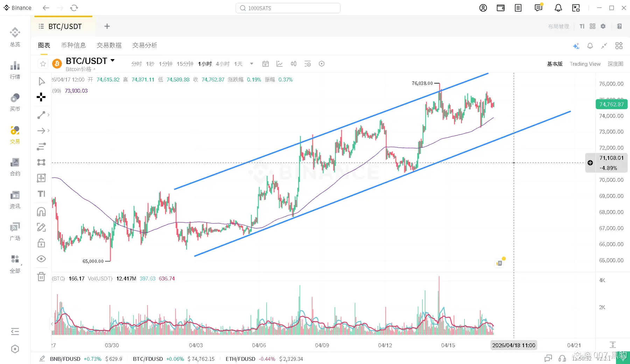630x364 pixels.
Task: Open the 行情 markets sidebar item
Action: 15,70
